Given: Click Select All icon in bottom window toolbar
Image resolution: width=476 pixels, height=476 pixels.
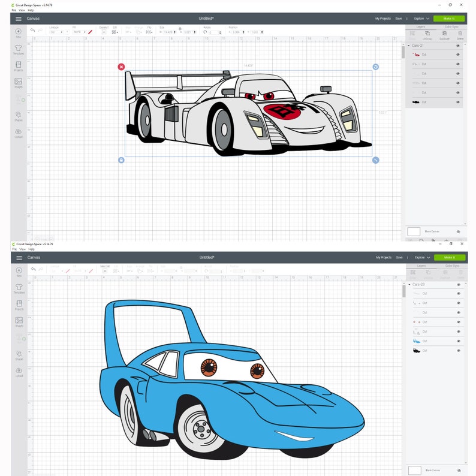Looking at the screenshot, I should [105, 271].
